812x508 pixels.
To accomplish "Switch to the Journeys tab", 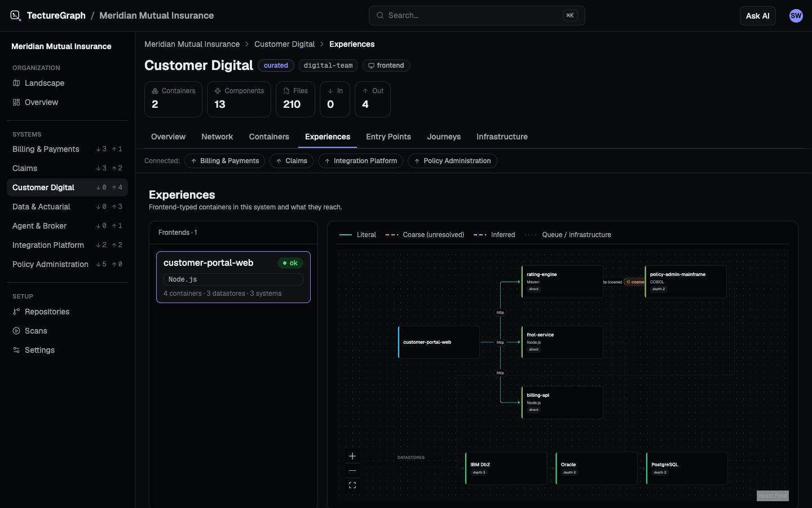I will [x=444, y=137].
